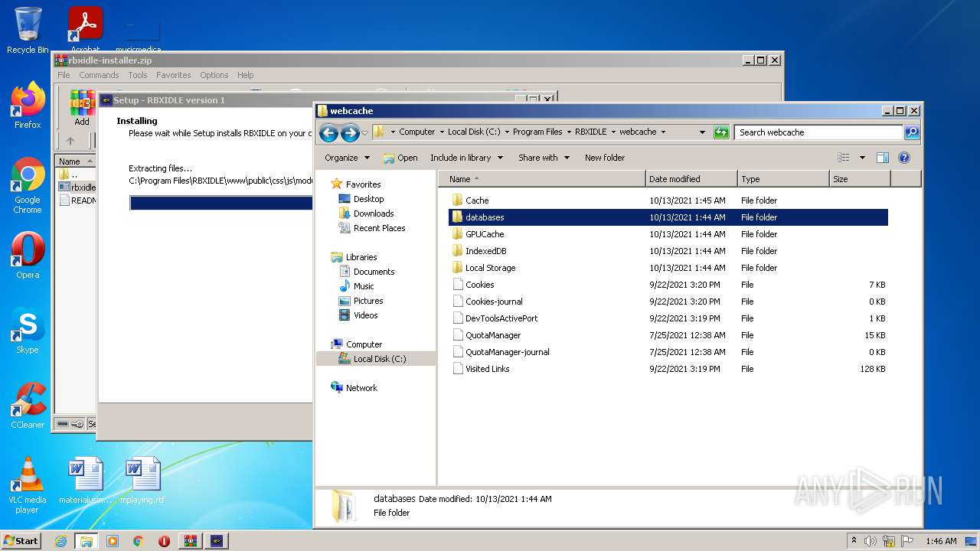Go back in the webcache Explorer window

point(328,132)
